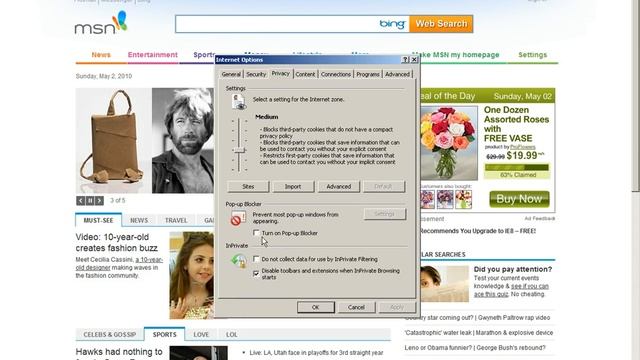
Task: Open the Content tab
Action: 305,74
